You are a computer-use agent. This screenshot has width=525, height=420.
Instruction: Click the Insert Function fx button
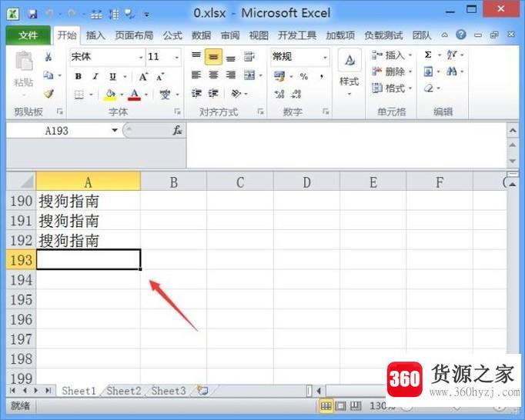click(x=177, y=130)
